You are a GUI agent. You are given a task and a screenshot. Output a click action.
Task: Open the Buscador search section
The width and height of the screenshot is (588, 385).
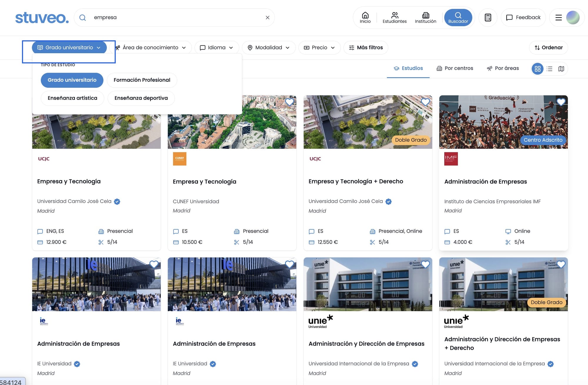click(x=458, y=18)
